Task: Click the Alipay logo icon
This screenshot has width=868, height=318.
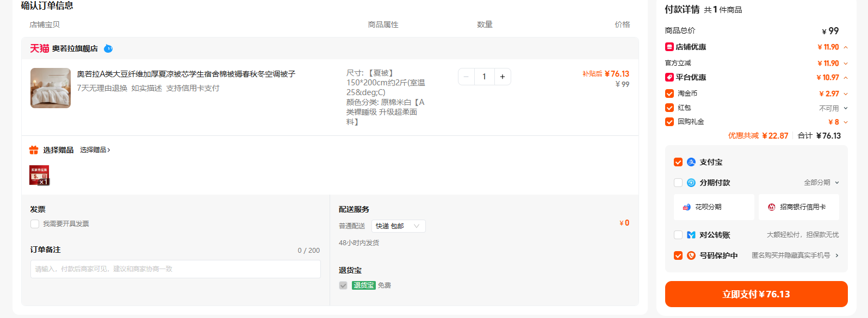Action: [x=691, y=162]
